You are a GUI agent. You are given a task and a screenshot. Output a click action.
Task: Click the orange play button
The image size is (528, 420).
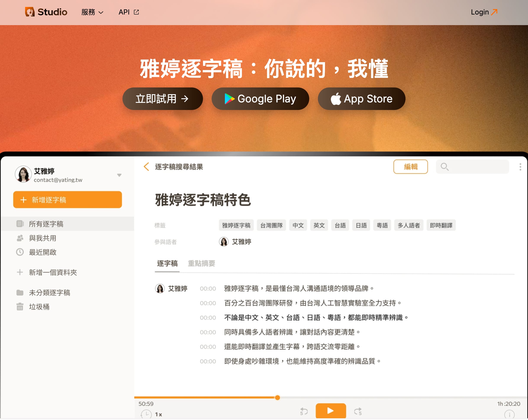tap(331, 411)
